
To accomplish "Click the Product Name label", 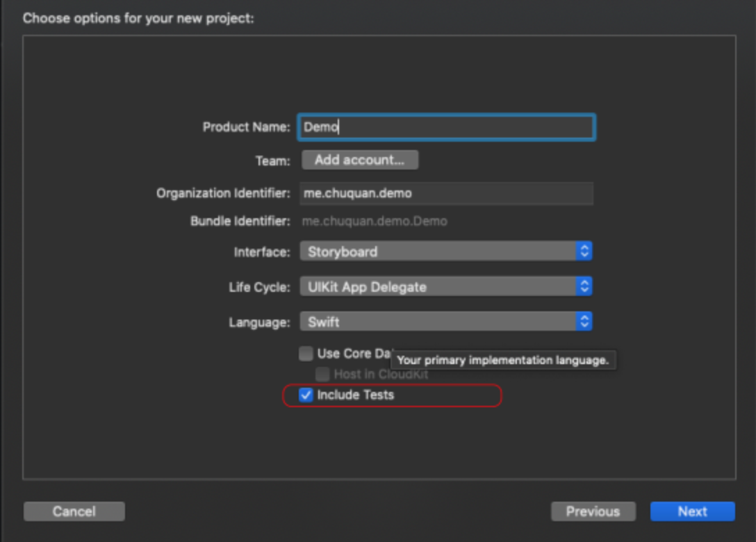I will [x=246, y=127].
